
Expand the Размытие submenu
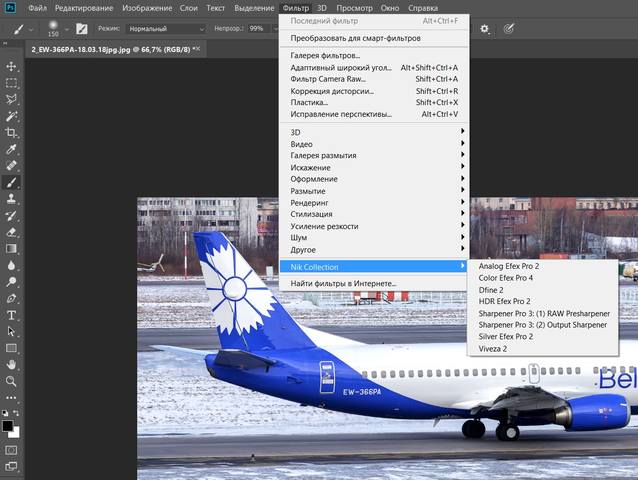pyautogui.click(x=374, y=191)
